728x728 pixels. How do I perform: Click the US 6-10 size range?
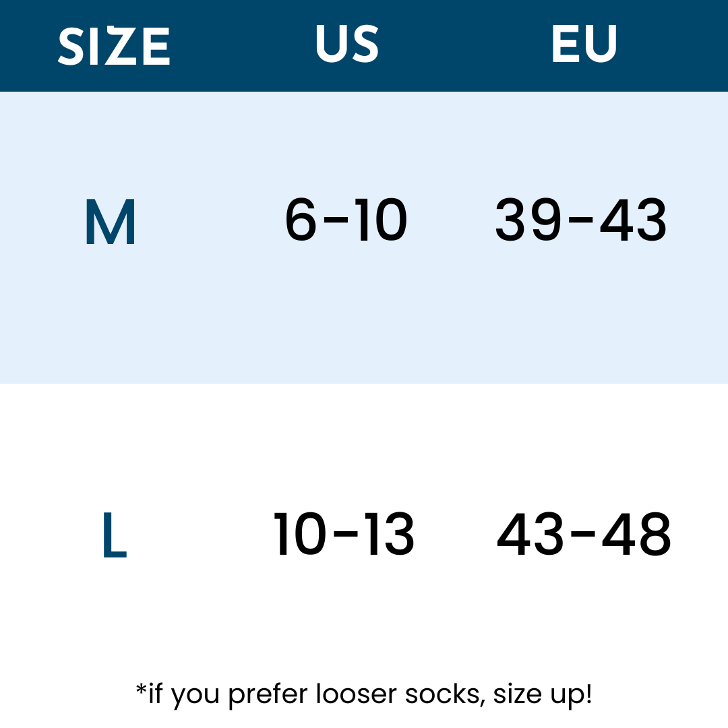[346, 221]
